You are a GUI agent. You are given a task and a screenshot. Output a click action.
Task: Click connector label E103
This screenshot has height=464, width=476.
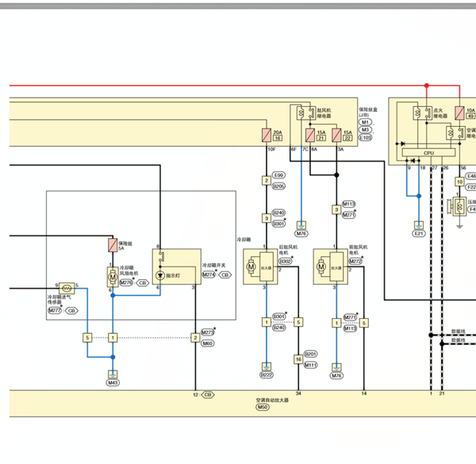(x=365, y=137)
